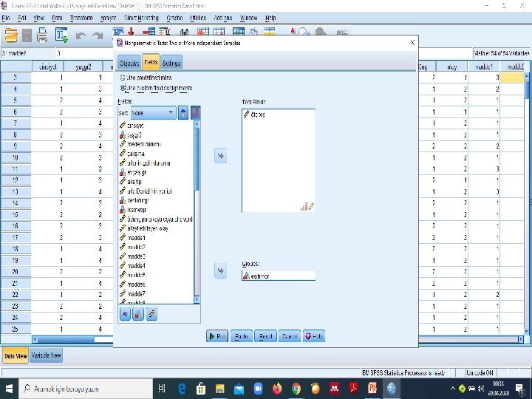Click the sort direction arrow next to Sort
The height and width of the screenshot is (399, 532).
click(183, 113)
